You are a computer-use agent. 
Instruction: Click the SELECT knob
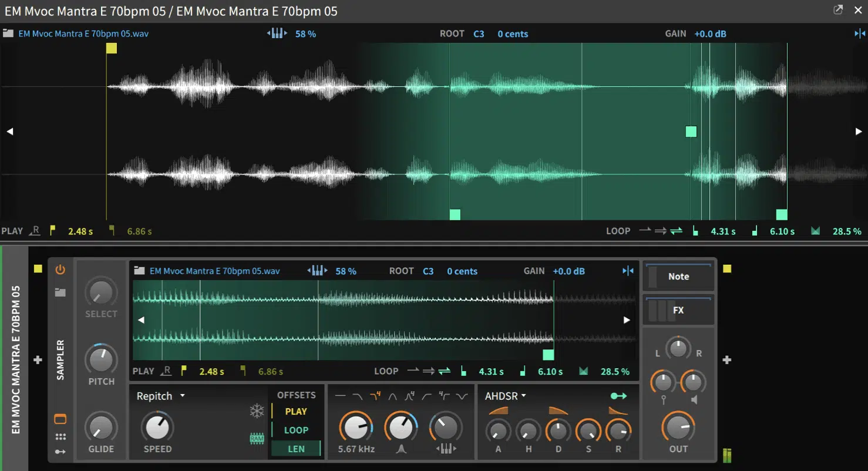point(101,292)
